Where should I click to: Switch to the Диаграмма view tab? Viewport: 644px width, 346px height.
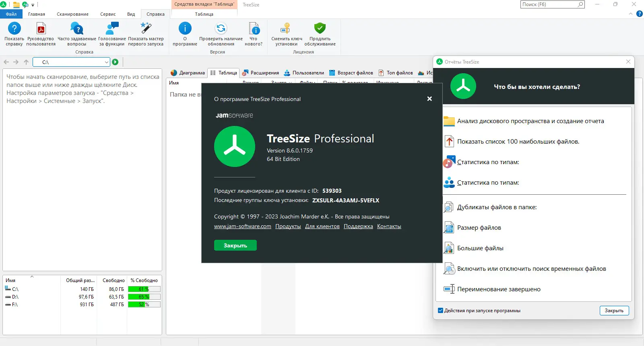[188, 73]
